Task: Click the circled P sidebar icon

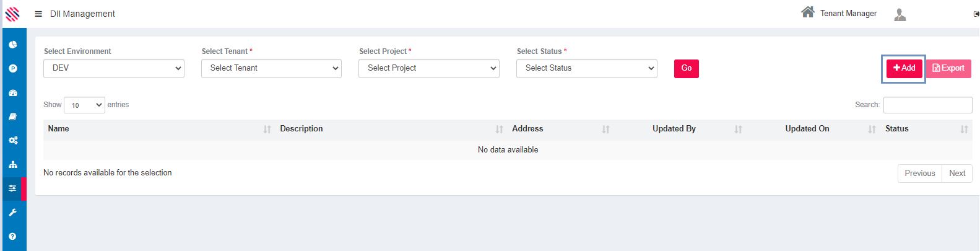Action: 13,69
